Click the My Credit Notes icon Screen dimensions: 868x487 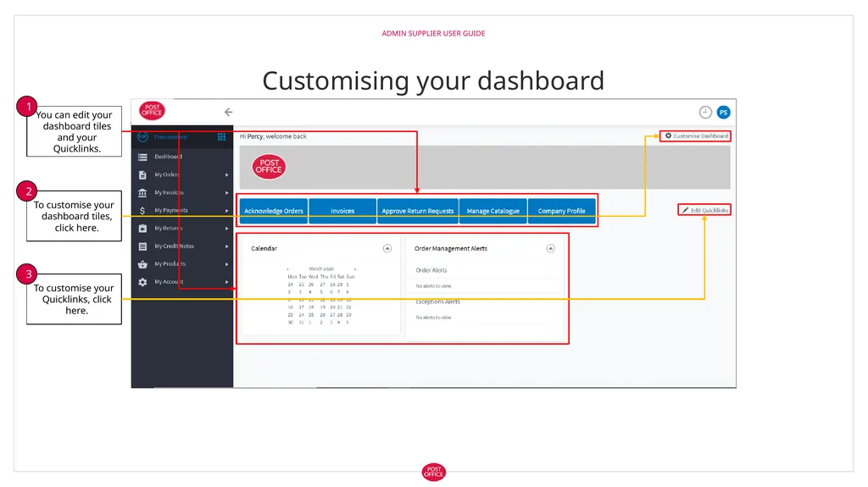[142, 246]
